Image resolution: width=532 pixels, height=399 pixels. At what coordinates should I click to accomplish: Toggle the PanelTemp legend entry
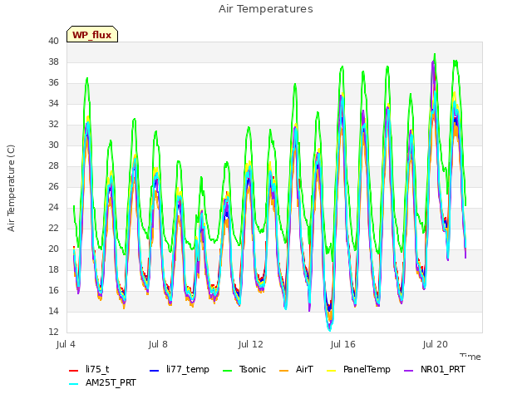358,369
